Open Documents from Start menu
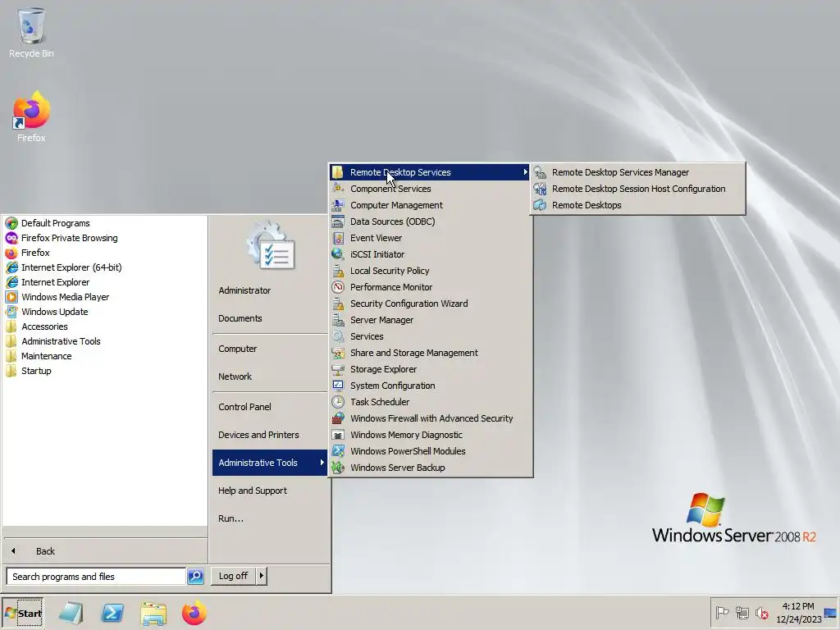Image resolution: width=840 pixels, height=630 pixels. point(270,318)
